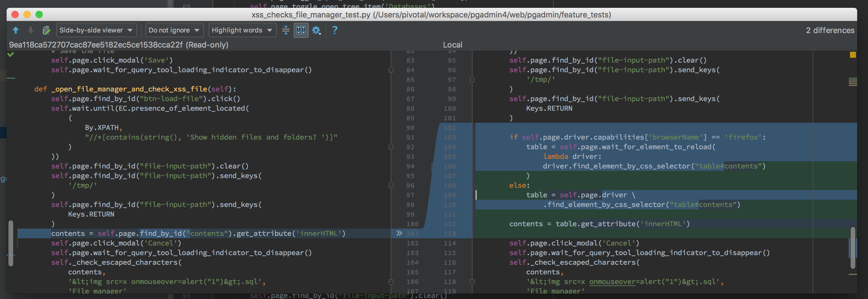
Task: Click the left pane vertical scrollbar thumb
Action: pos(11,243)
